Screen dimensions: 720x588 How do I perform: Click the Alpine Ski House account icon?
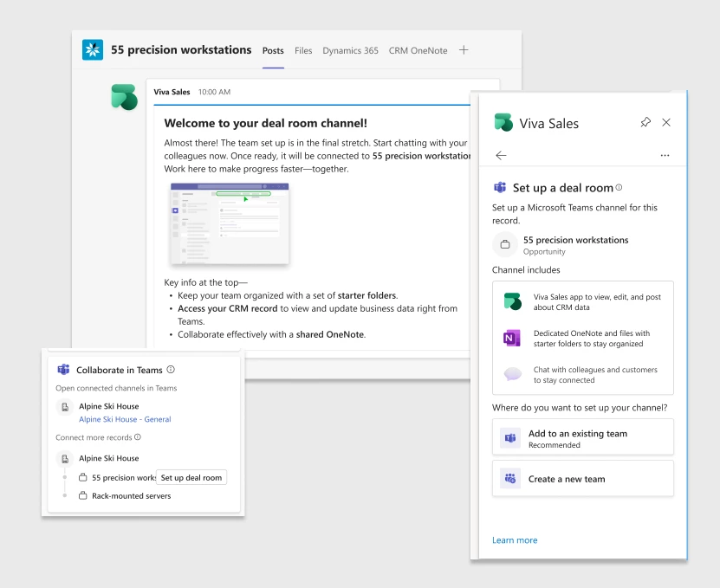coord(65,407)
